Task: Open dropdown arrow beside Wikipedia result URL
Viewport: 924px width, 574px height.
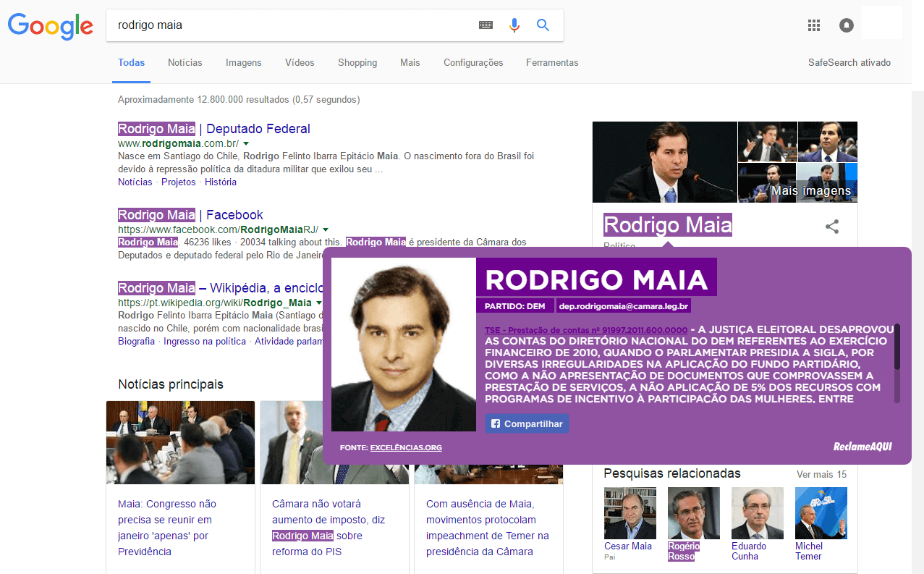Action: (x=319, y=303)
